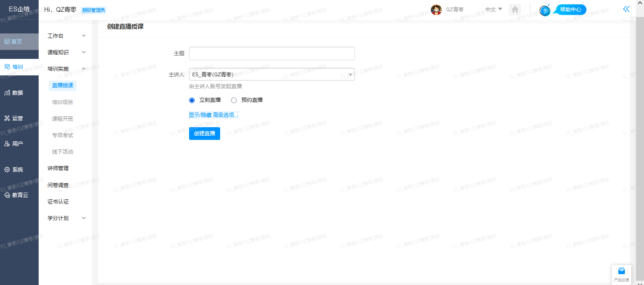Click the 教育云 cloud icon

click(7, 195)
